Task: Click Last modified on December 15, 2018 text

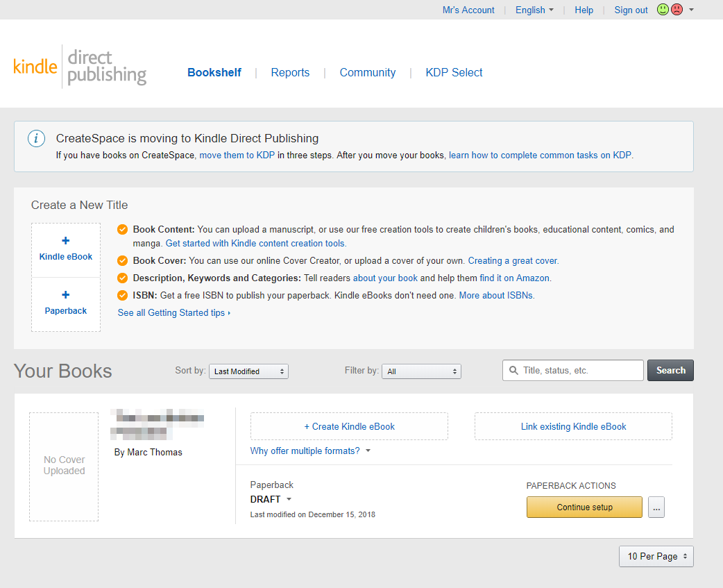Action: point(313,514)
